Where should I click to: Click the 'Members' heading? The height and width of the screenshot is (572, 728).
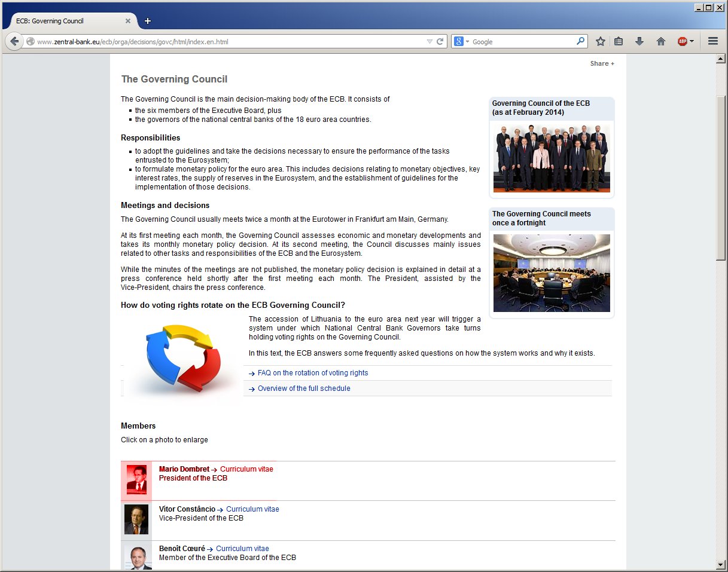tap(138, 426)
